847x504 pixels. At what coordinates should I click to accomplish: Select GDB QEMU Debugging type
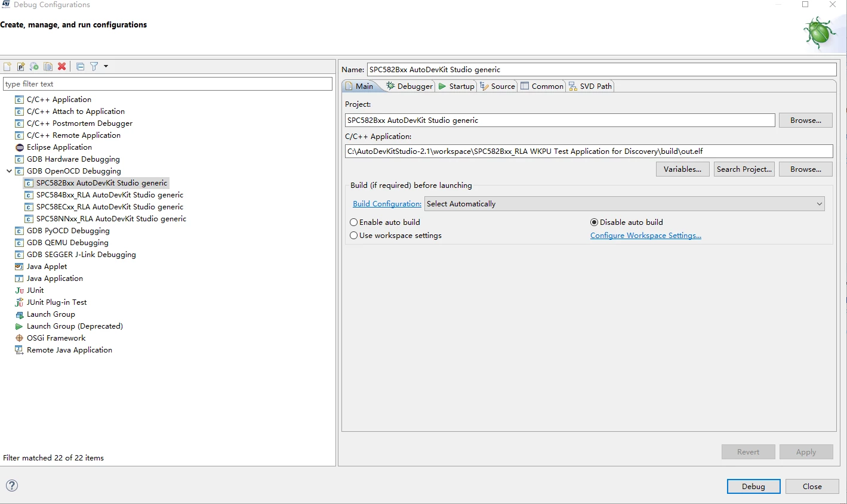[67, 243]
